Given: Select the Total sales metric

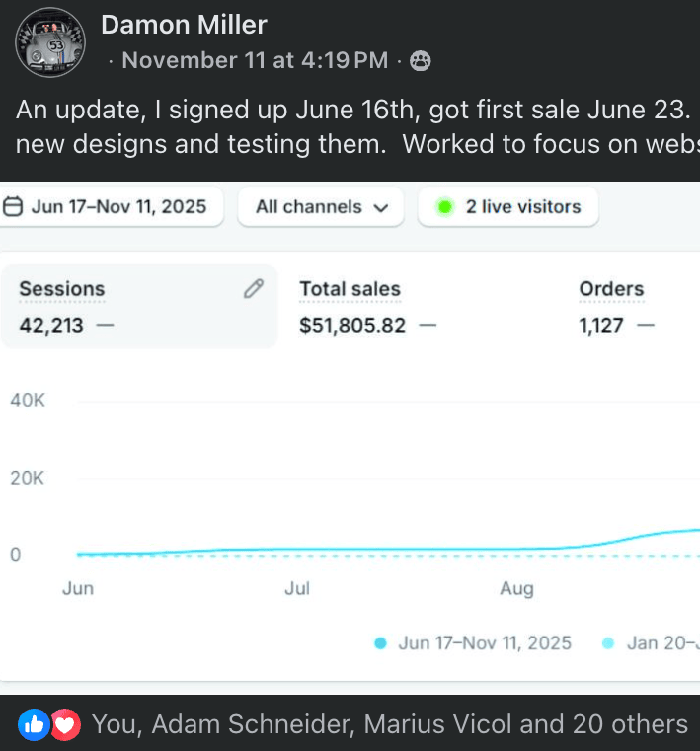Looking at the screenshot, I should coord(350,306).
